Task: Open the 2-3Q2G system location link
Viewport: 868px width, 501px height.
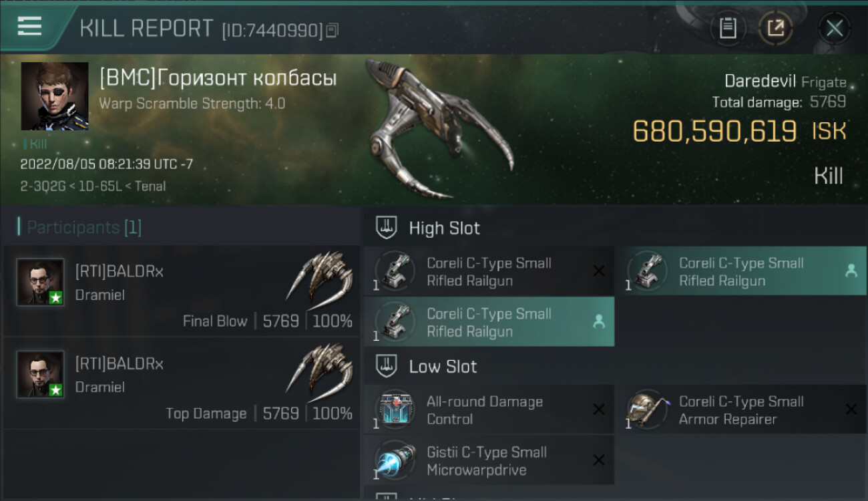Action: (x=42, y=186)
